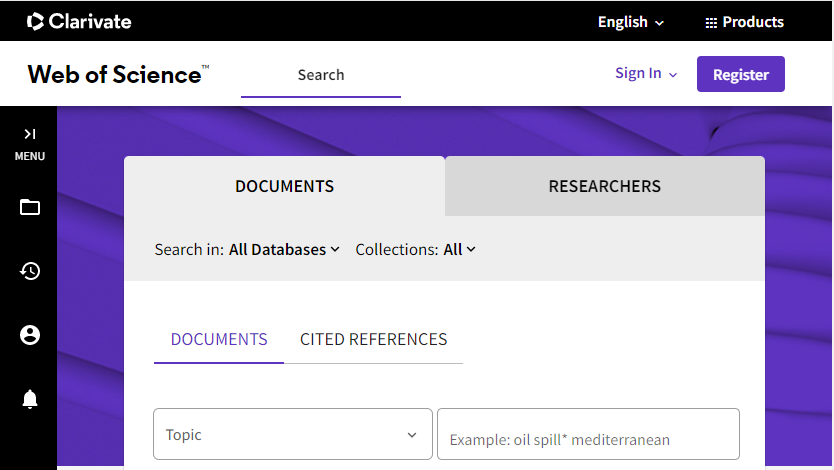Click the Register button
The image size is (834, 470).
pyautogui.click(x=740, y=74)
